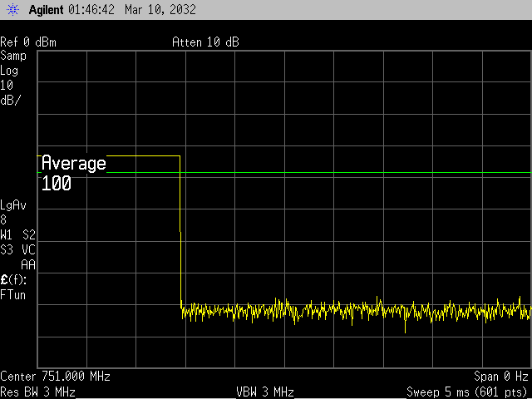Click the Center 751.000 MHz readout
The image size is (532, 399).
pos(56,377)
